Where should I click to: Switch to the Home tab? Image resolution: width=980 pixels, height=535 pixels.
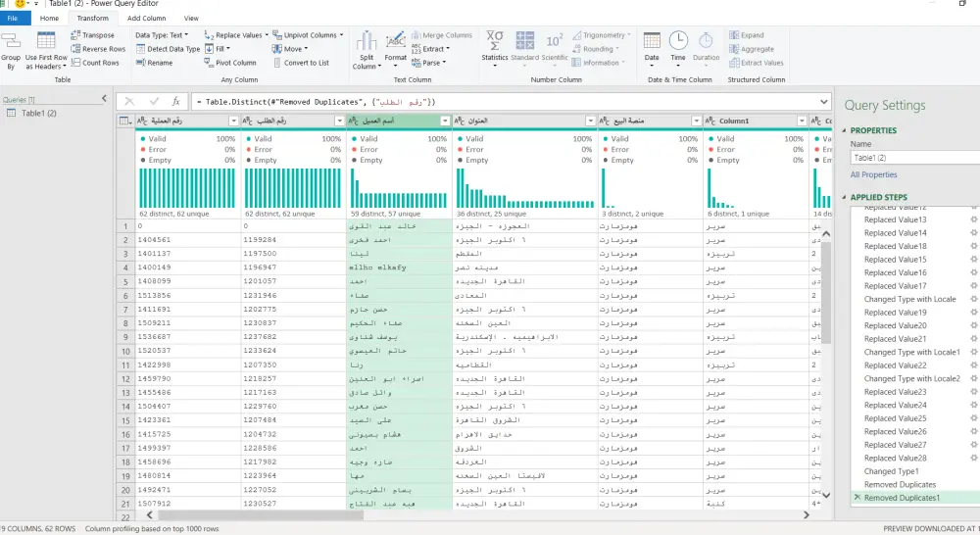click(x=49, y=18)
